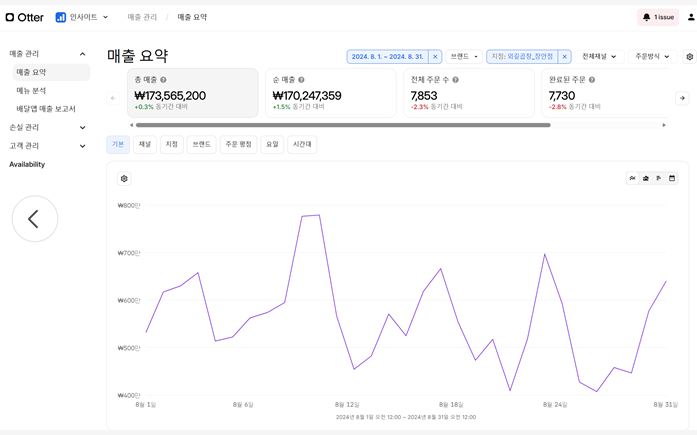Image resolution: width=697 pixels, height=435 pixels.
Task: Click the 매출 요약 breadcrumb
Action: 192,17
